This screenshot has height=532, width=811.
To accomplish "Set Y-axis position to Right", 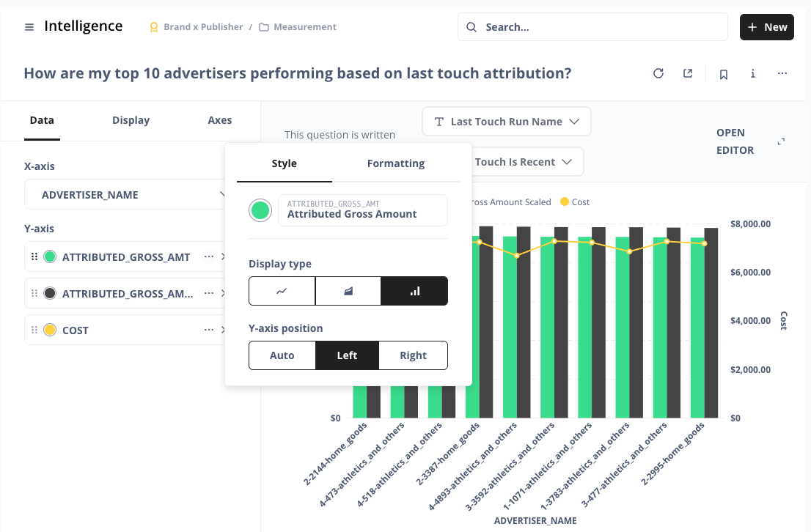I will [x=413, y=355].
